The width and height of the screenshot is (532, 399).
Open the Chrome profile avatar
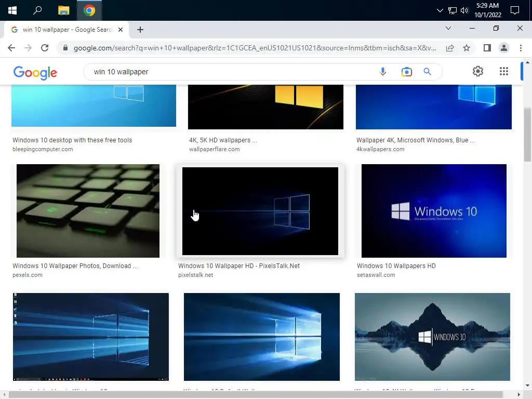(504, 48)
